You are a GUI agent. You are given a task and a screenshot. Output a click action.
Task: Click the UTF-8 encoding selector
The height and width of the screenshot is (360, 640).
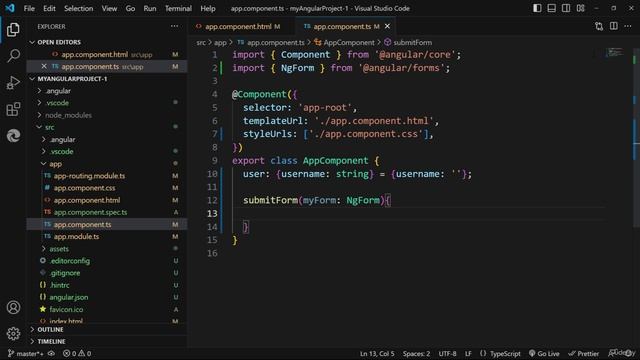tap(447, 353)
